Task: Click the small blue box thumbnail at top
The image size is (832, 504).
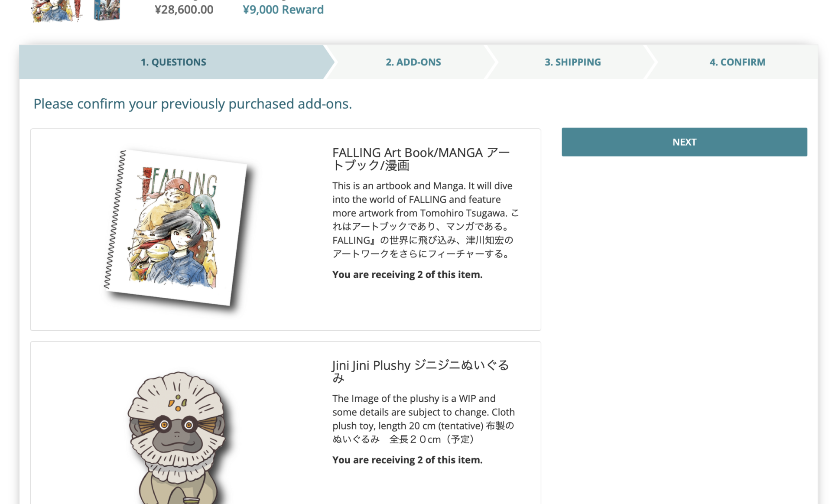Action: pos(107,10)
